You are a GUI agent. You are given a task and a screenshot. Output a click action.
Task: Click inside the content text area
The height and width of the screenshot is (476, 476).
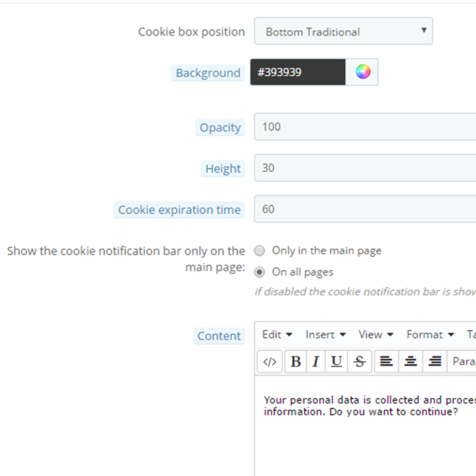365,425
